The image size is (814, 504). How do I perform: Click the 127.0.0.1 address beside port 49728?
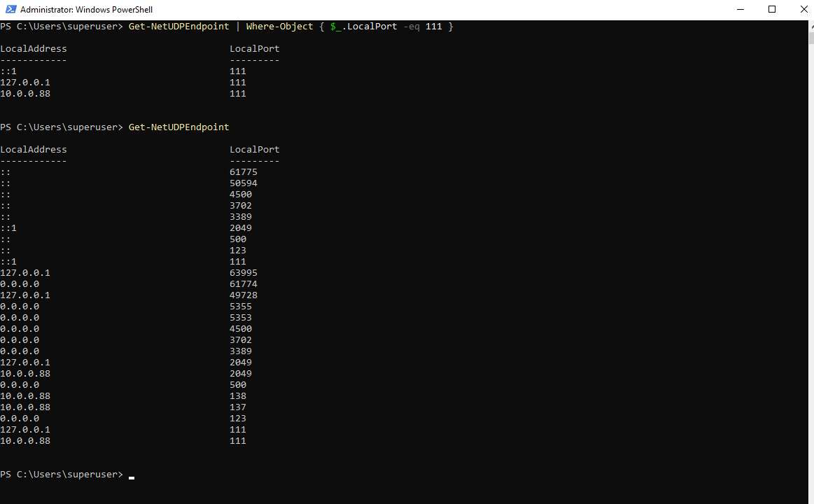(x=25, y=295)
